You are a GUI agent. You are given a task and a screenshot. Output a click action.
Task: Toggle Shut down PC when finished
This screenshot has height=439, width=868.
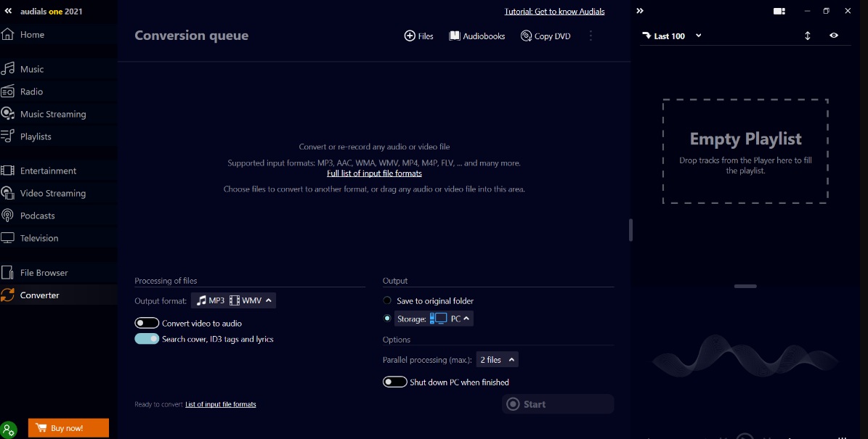[x=394, y=382]
